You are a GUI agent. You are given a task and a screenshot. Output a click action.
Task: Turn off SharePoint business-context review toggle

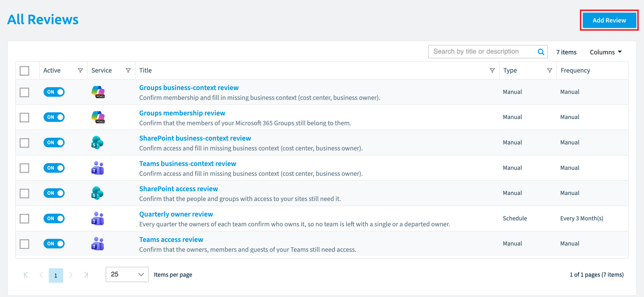coord(54,143)
